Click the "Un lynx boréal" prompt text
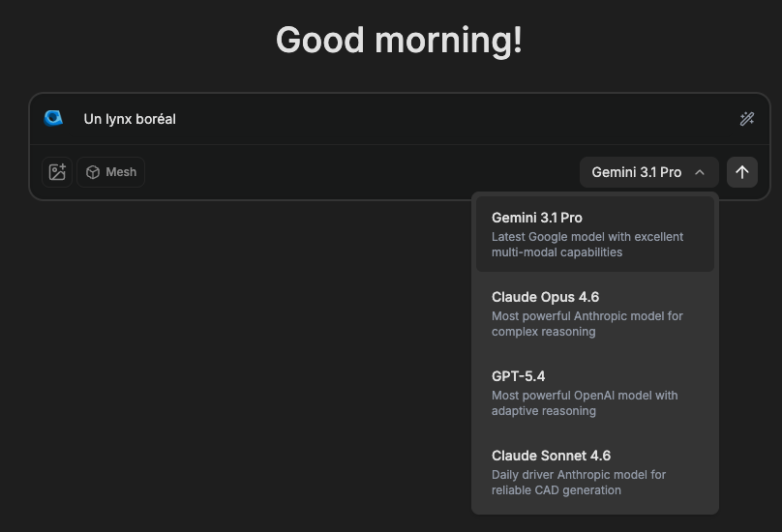The height and width of the screenshot is (532, 782). coord(130,119)
